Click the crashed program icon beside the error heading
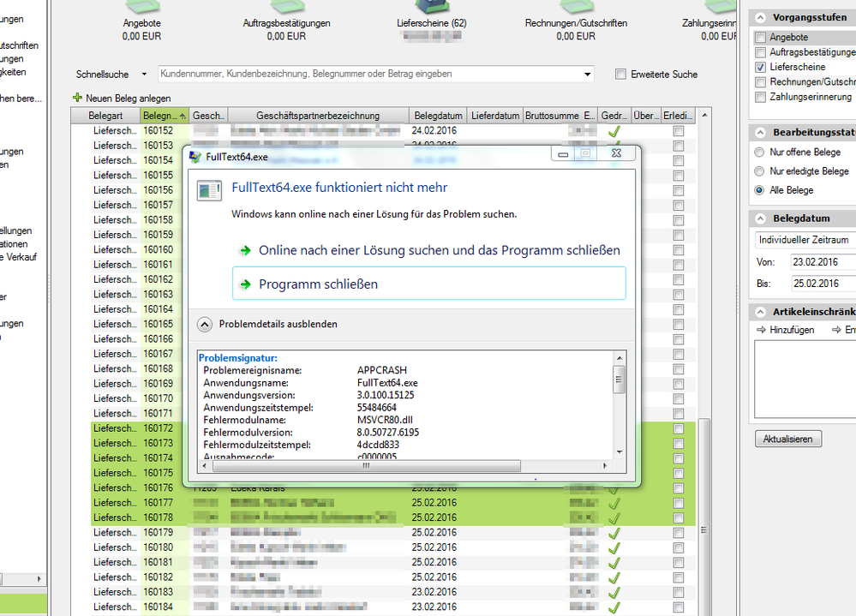Screen dimensions: 856x616 coord(209,190)
